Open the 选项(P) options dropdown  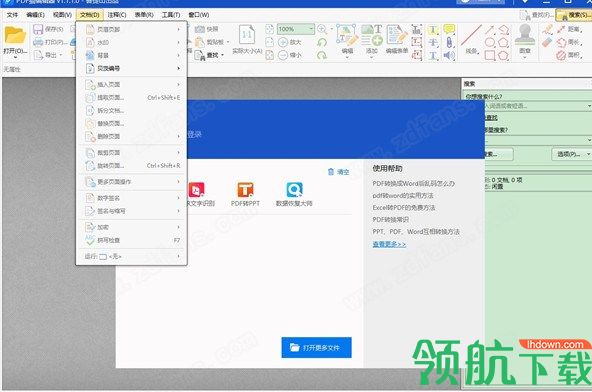tap(572, 154)
